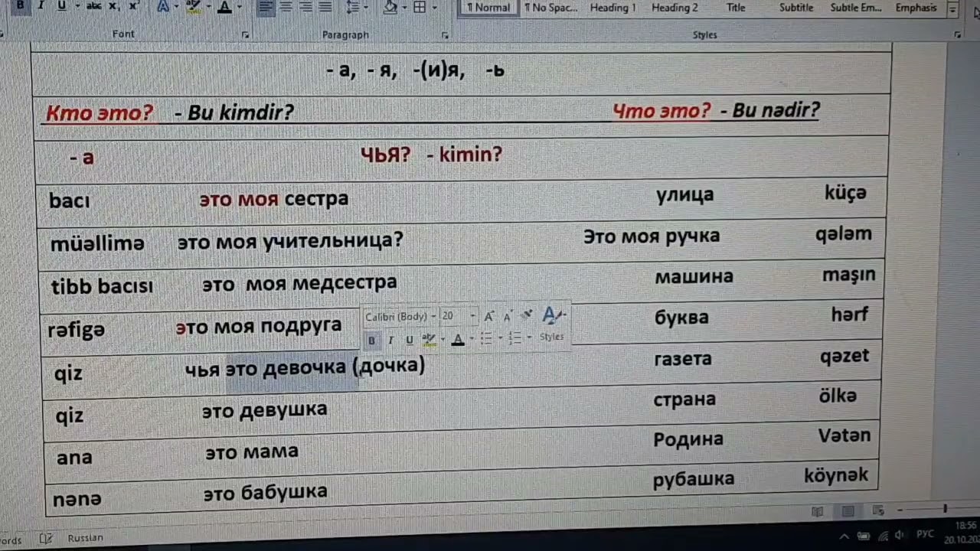This screenshot has height=551, width=980.
Task: Switch to Web Layout view
Action: (x=878, y=510)
